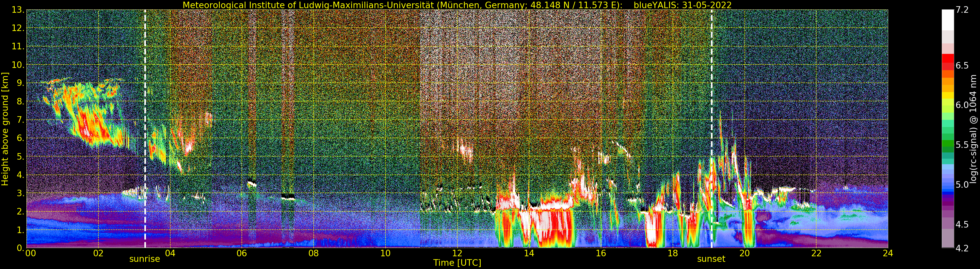This screenshot has height=269, width=980.
Task: Click the 'sunset' label below the time axis
Action: click(x=711, y=259)
